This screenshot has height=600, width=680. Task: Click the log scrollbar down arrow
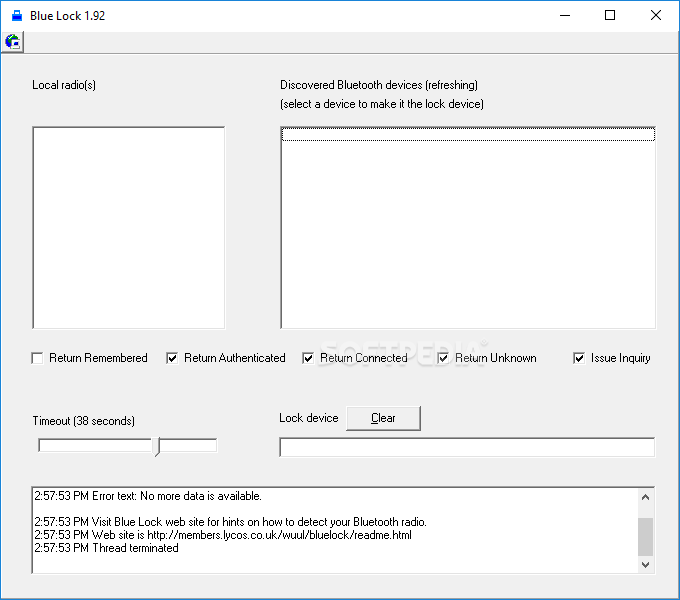(x=645, y=564)
